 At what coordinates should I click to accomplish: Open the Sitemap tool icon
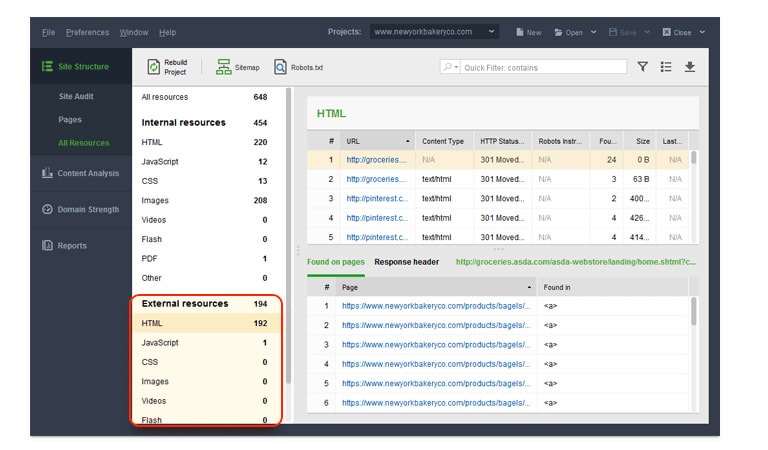[x=224, y=67]
